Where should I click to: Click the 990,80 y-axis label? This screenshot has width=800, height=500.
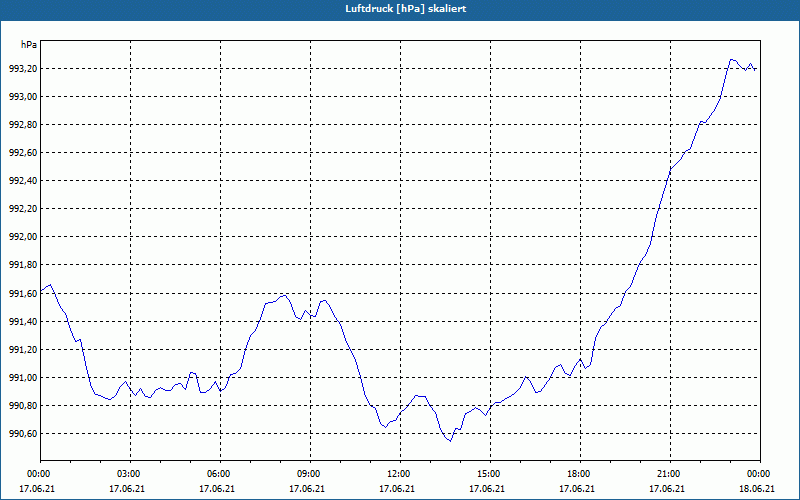click(x=23, y=406)
